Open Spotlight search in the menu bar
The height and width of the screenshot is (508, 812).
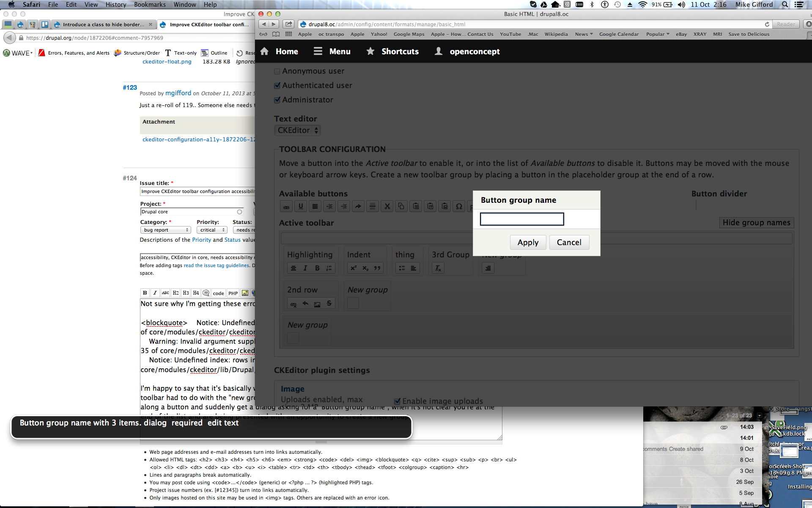point(785,5)
